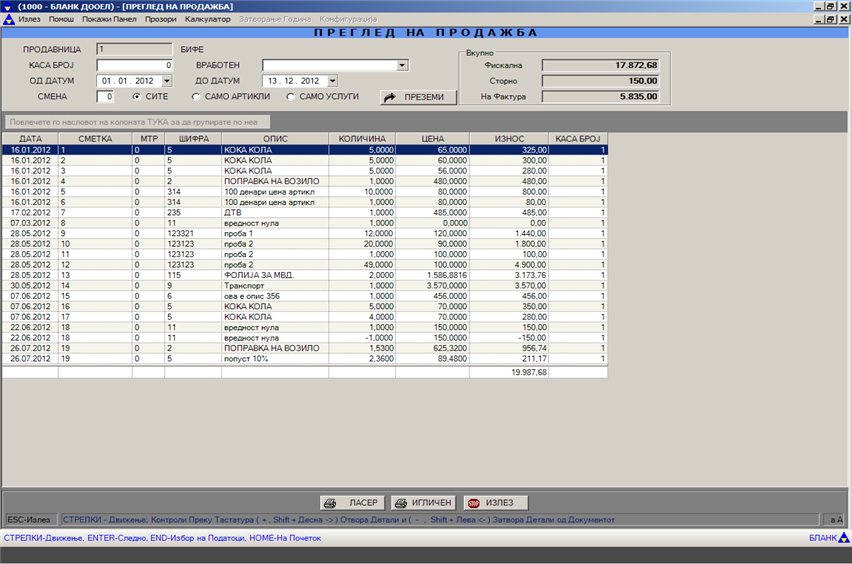Click the ИГЛИЧЕН printer button

pyautogui.click(x=424, y=503)
